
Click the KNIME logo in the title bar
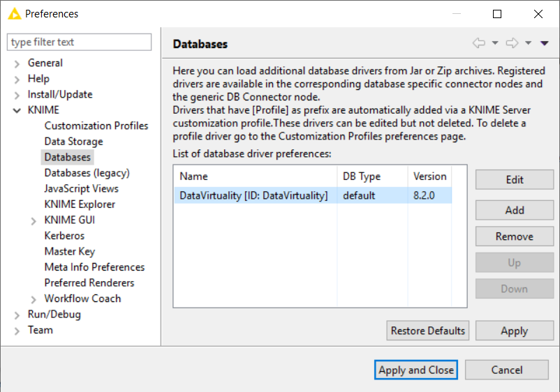tap(14, 14)
